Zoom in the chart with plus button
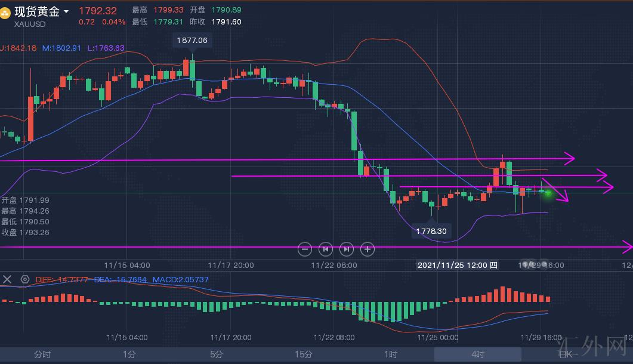The height and width of the screenshot is (364, 633). [368, 249]
